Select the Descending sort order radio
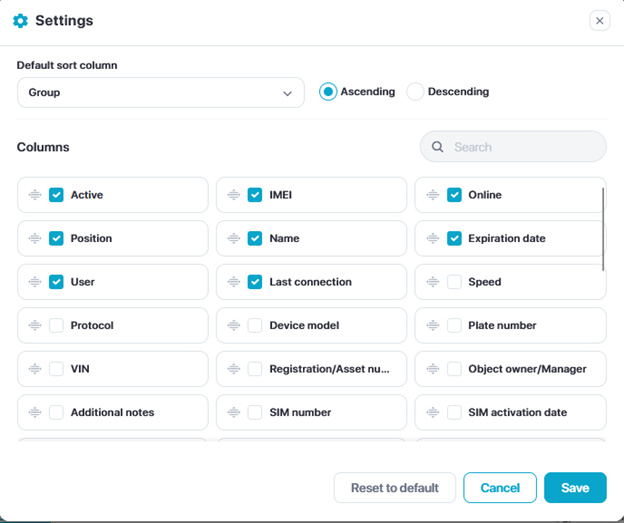This screenshot has width=624, height=523. tap(415, 92)
